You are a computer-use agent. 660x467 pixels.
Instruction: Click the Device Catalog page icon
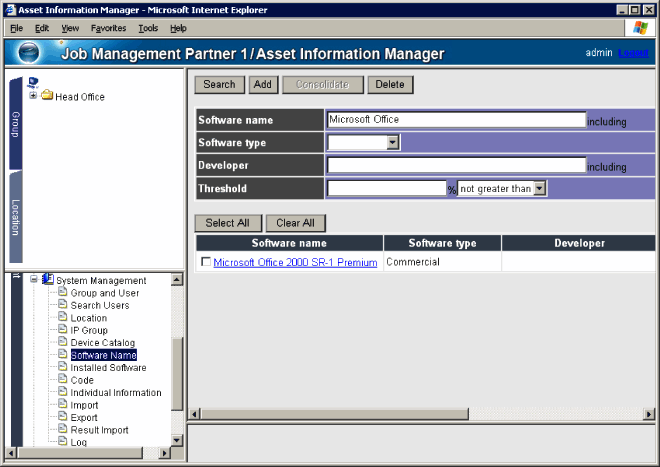tap(62, 343)
